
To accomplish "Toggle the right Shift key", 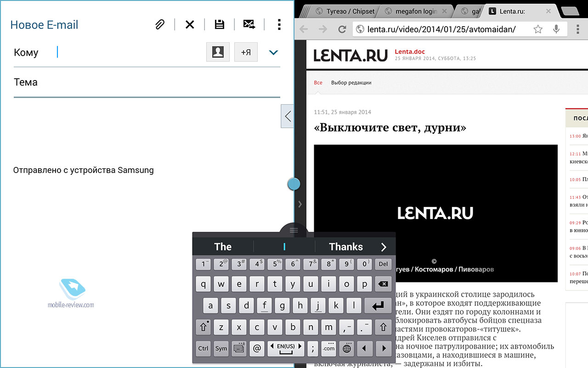I will click(383, 328).
